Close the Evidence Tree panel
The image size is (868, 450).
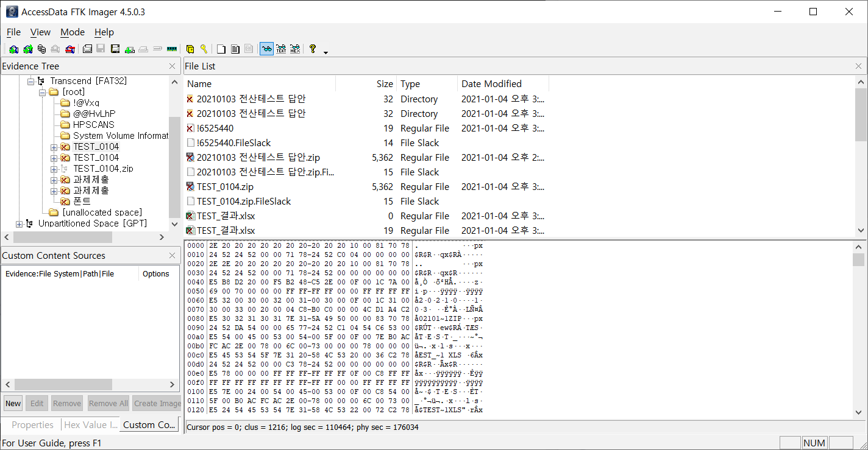(173, 66)
